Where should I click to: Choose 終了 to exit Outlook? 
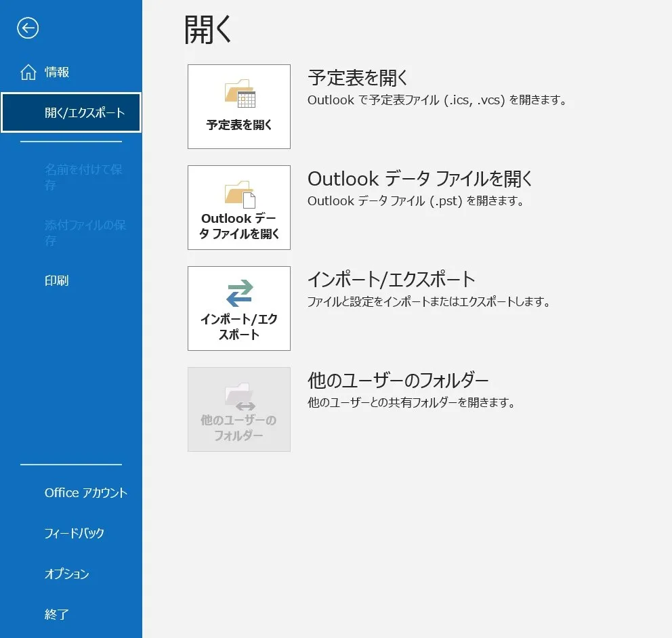pos(57,614)
